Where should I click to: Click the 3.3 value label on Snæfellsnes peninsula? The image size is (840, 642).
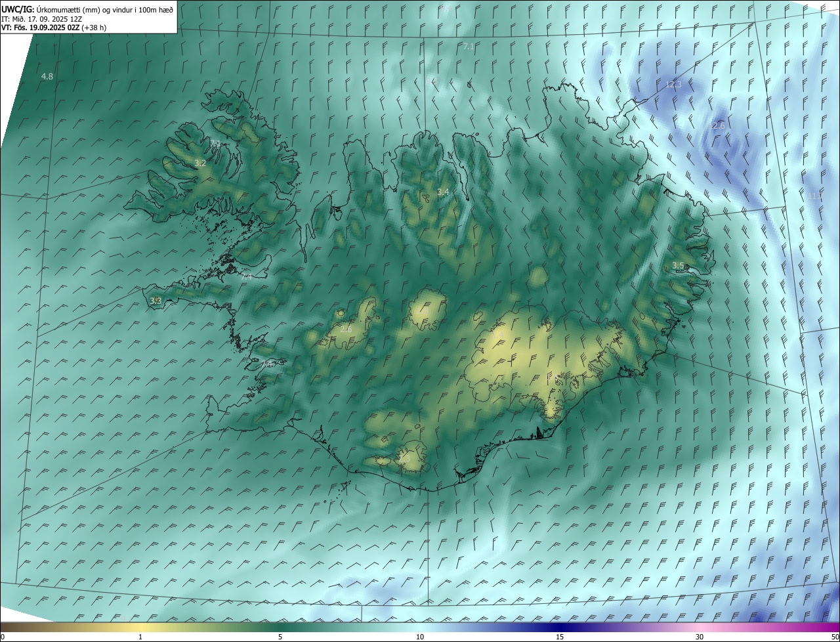pyautogui.click(x=156, y=301)
